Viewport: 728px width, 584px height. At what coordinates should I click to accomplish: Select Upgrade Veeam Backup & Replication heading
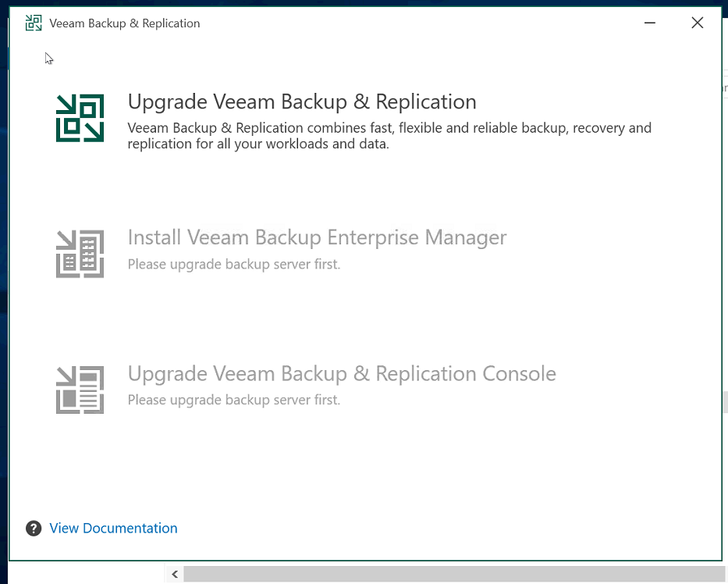pyautogui.click(x=302, y=101)
